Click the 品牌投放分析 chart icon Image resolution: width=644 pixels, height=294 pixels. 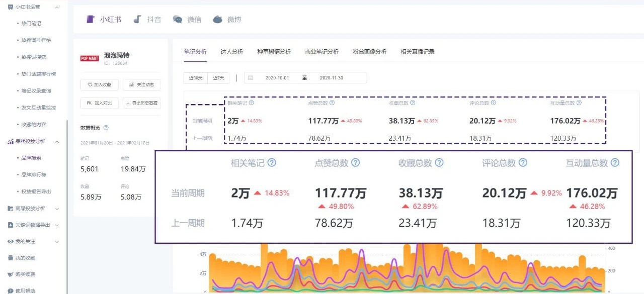[11, 141]
